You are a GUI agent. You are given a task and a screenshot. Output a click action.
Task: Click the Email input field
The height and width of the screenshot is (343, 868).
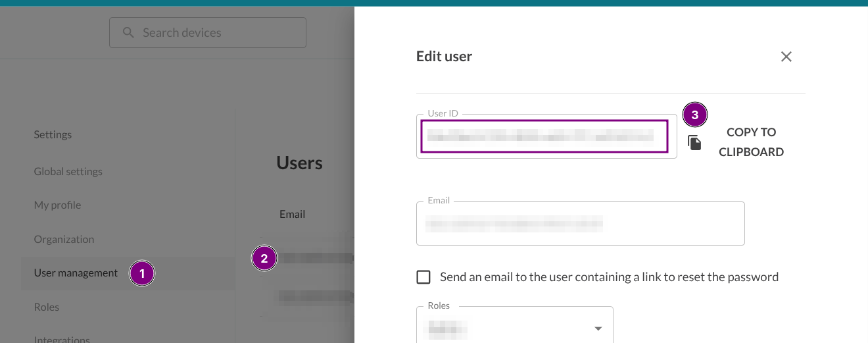point(580,223)
